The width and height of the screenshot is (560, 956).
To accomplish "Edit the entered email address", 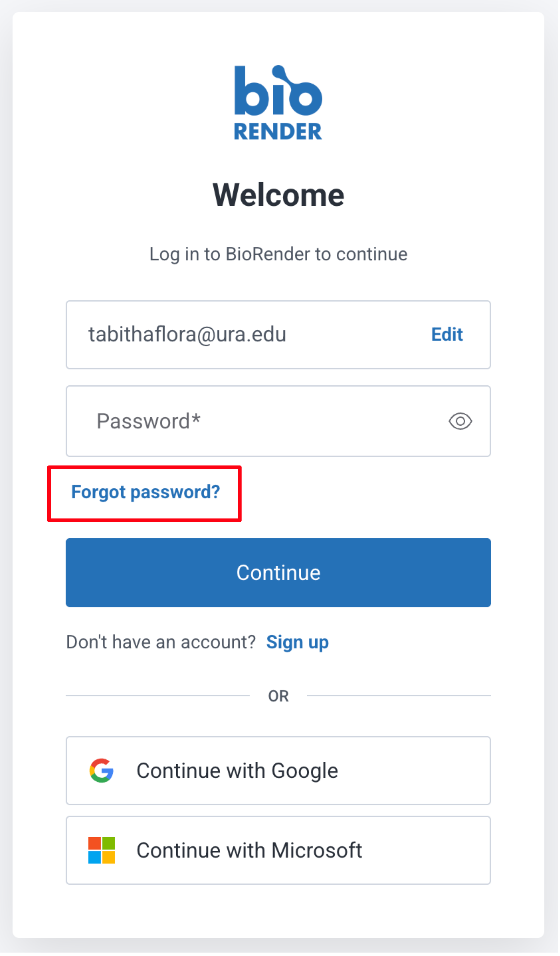I will tap(447, 334).
